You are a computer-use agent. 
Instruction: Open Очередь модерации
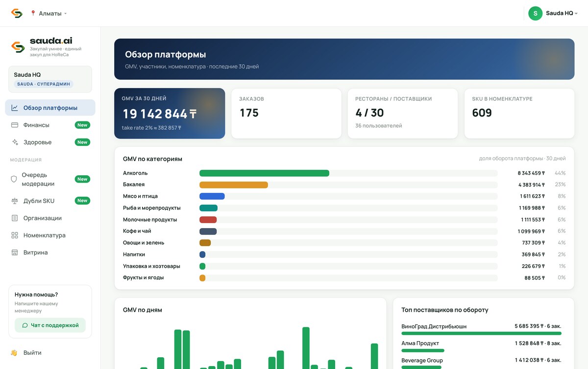(50, 179)
